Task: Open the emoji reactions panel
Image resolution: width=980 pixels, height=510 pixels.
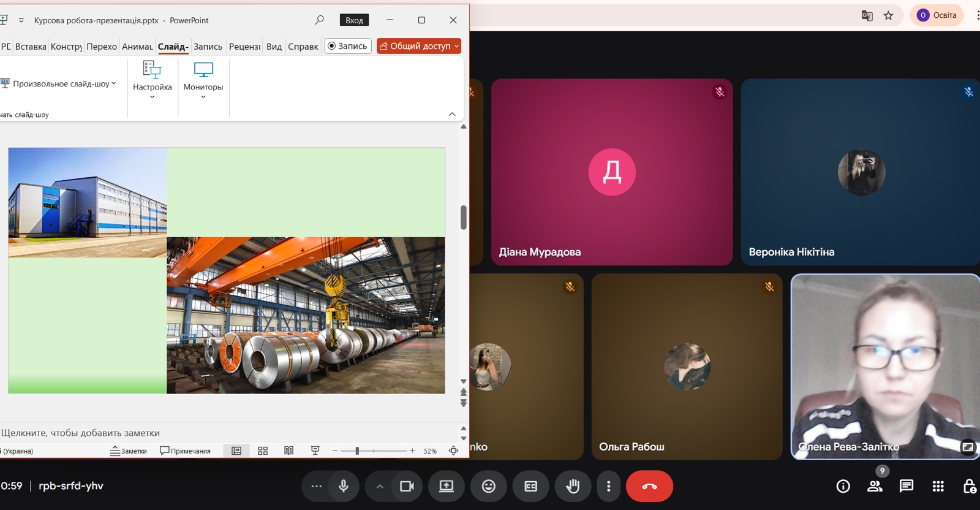Action: 488,486
